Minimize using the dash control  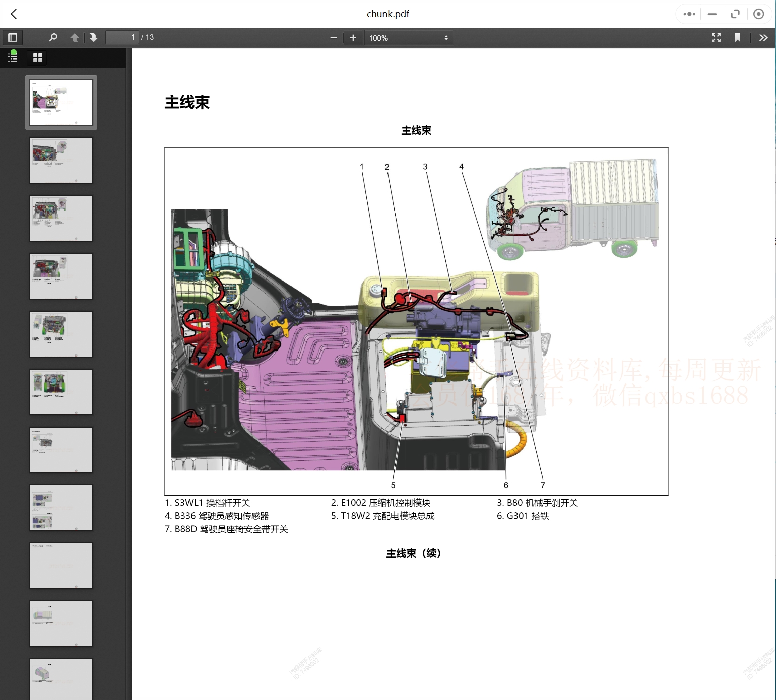712,14
